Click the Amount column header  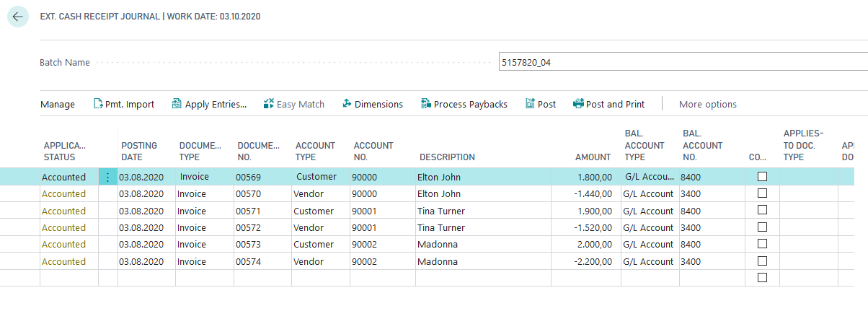(593, 157)
